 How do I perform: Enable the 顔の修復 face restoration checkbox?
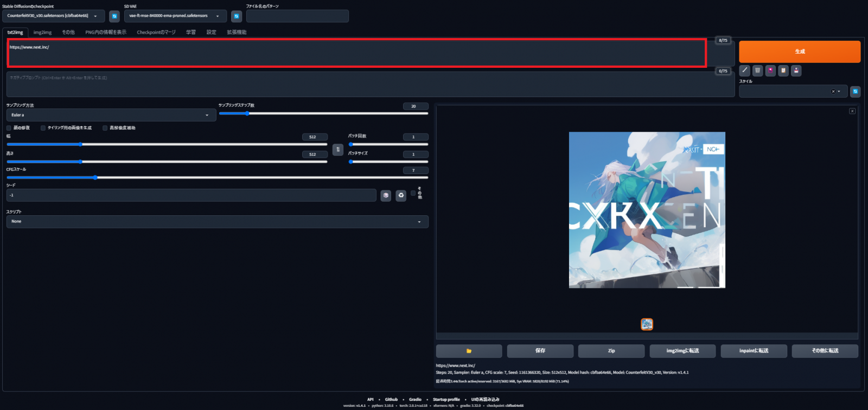point(9,128)
